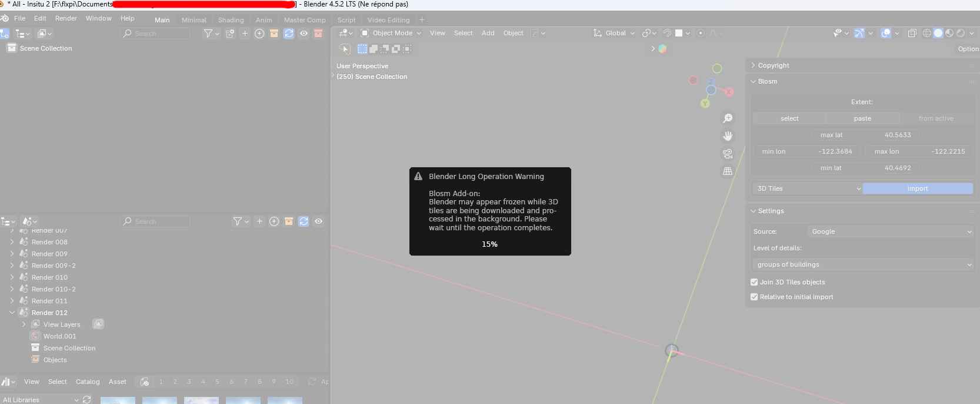Select solid viewport shading sphere icon
980x404 pixels.
tap(938, 33)
